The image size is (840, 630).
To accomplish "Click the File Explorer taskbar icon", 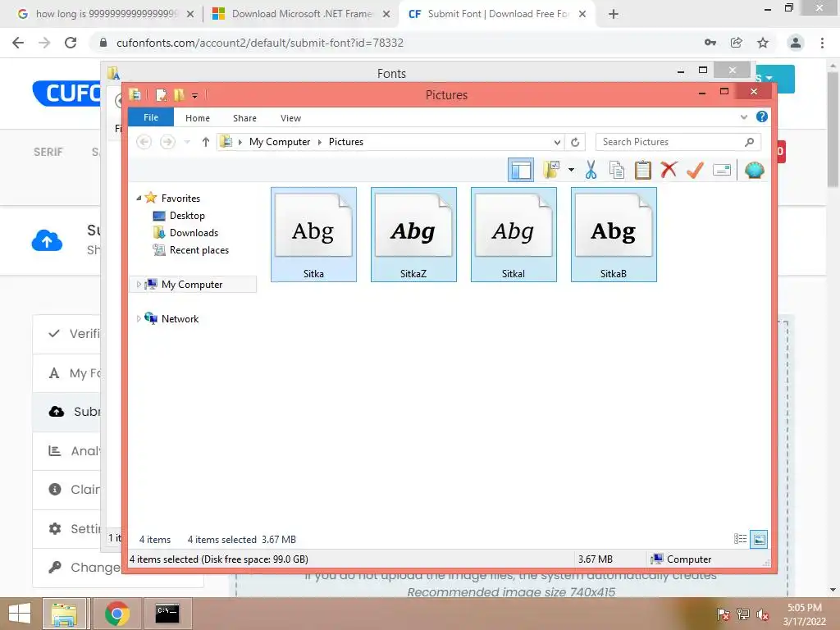I will click(x=64, y=614).
